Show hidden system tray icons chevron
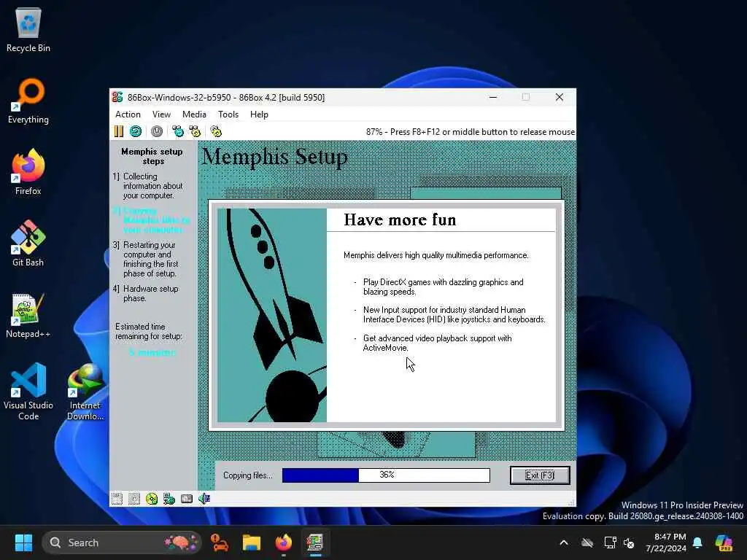The image size is (747, 560). click(564, 542)
